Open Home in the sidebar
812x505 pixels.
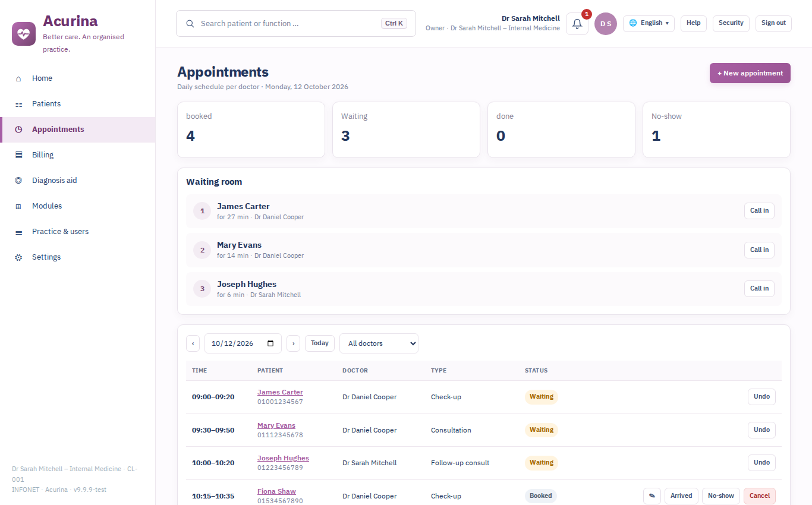click(78, 78)
